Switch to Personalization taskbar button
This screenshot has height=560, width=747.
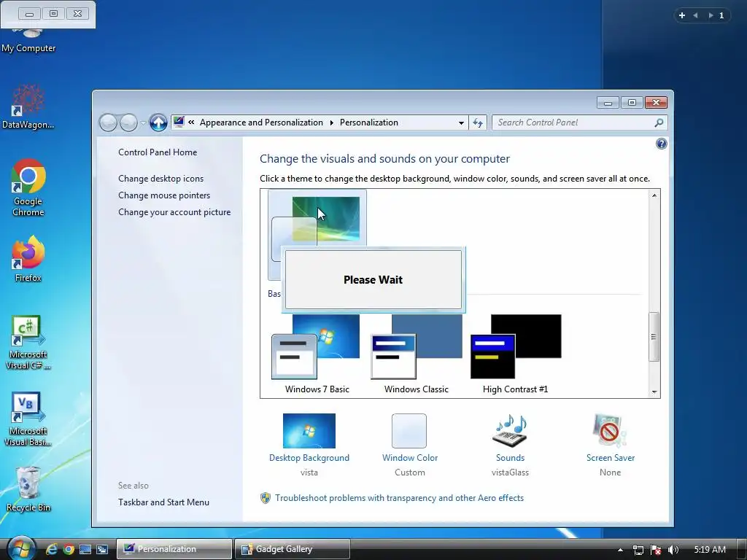174,549
